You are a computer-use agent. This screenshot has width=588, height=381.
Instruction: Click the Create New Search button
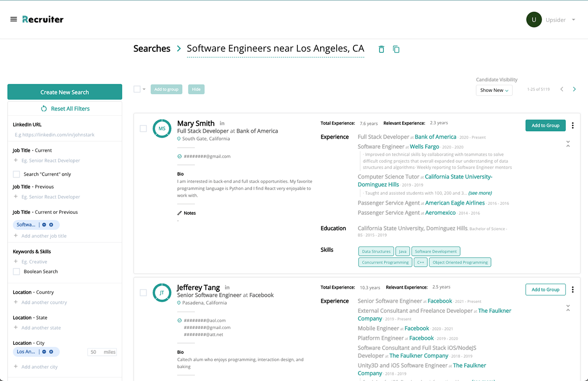(65, 92)
